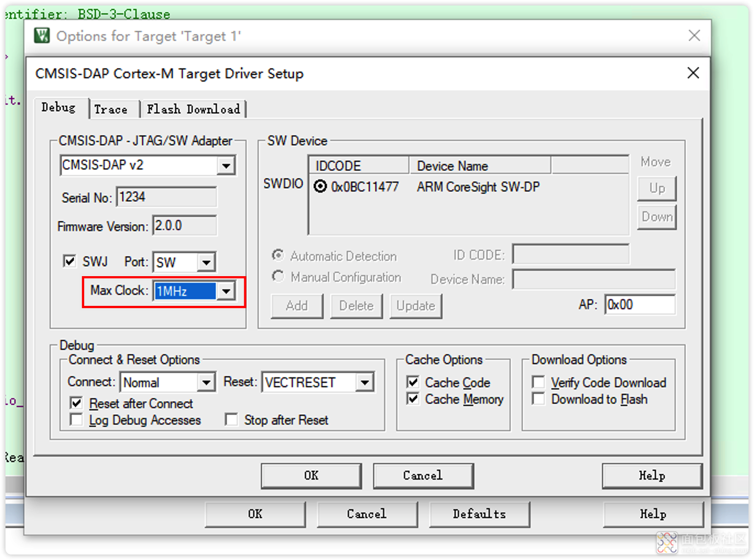Open the CMSIS-DAP v2 adapter dropdown
754x560 pixels.
(x=226, y=166)
